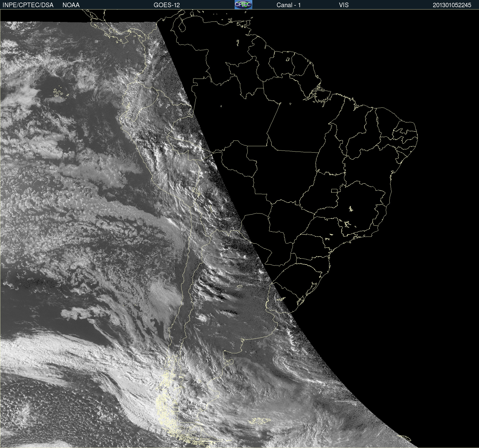This screenshot has width=479, height=448.
Task: Select the INPE/CPTEC/DSA header label
Action: tap(28, 5)
